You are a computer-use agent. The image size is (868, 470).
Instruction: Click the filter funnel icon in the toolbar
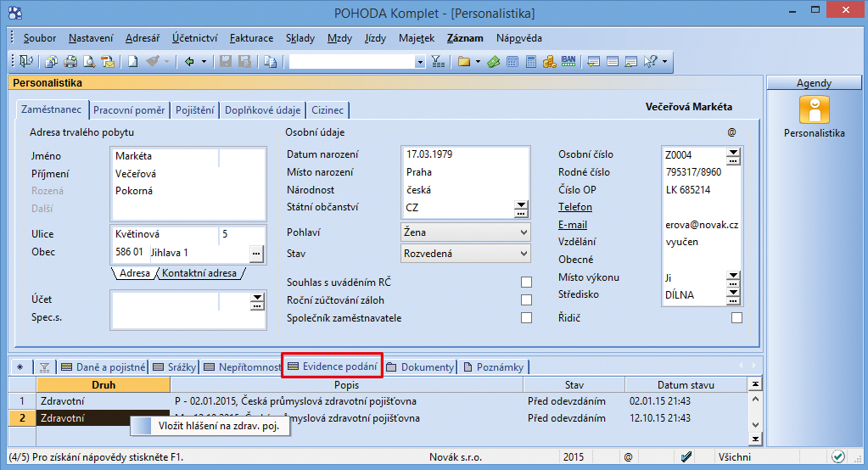pyautogui.click(x=438, y=61)
